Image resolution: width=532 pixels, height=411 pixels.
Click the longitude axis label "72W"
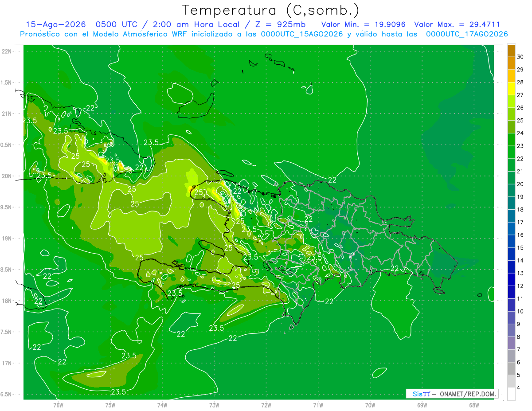[266, 405]
